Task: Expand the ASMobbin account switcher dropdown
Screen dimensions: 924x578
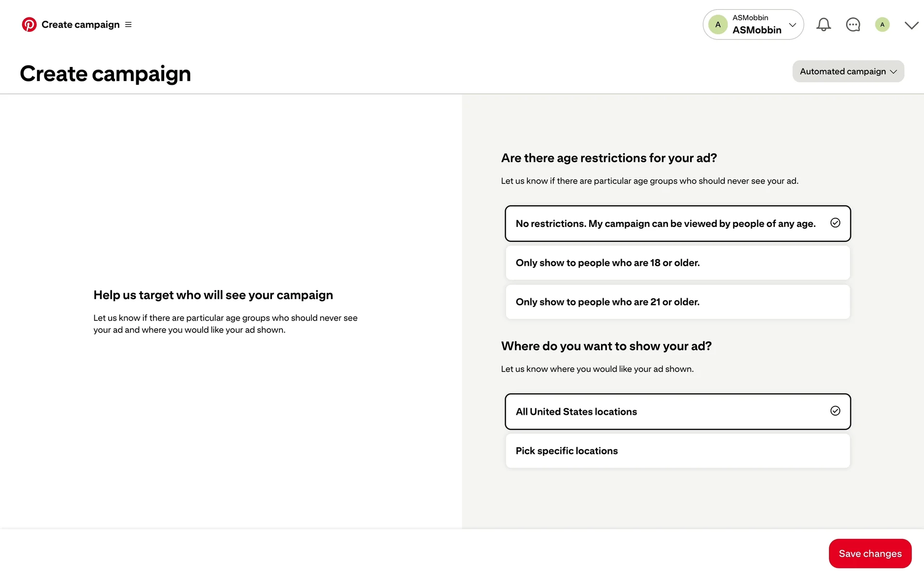Action: click(793, 25)
